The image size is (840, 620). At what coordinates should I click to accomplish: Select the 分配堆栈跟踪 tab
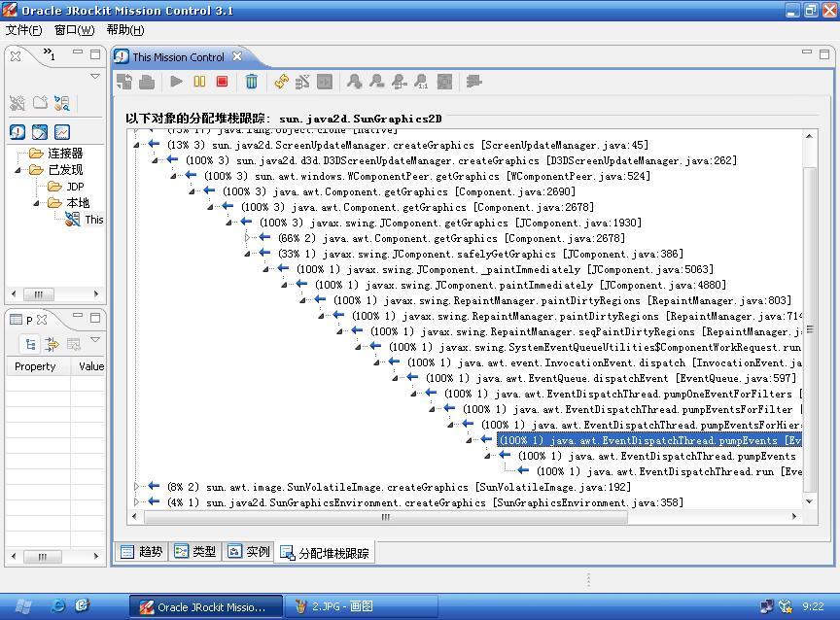point(325,553)
